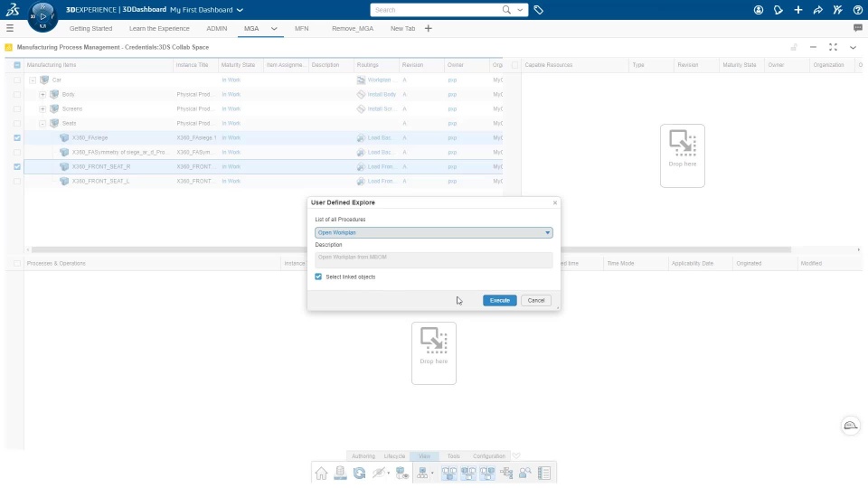
Task: Switch to the MFN tab
Action: [x=302, y=28]
